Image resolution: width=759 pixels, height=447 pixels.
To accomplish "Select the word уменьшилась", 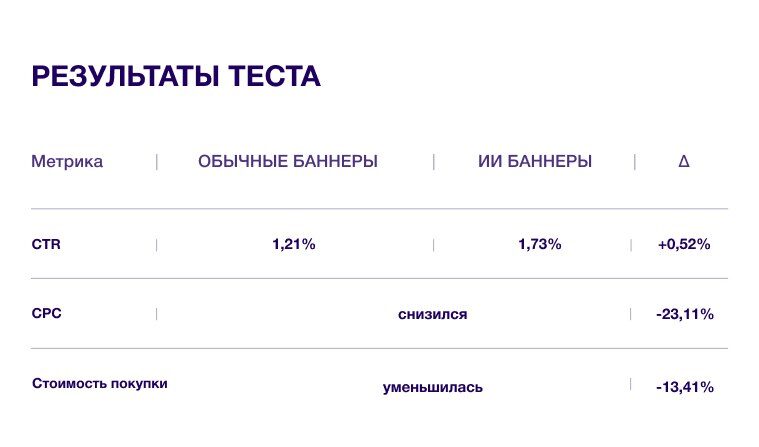I will point(432,386).
